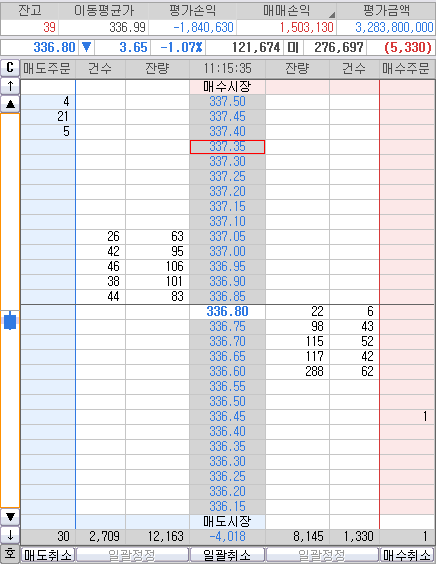Click price 336.35 in the ladder
The height and width of the screenshot is (564, 436).
point(227,446)
